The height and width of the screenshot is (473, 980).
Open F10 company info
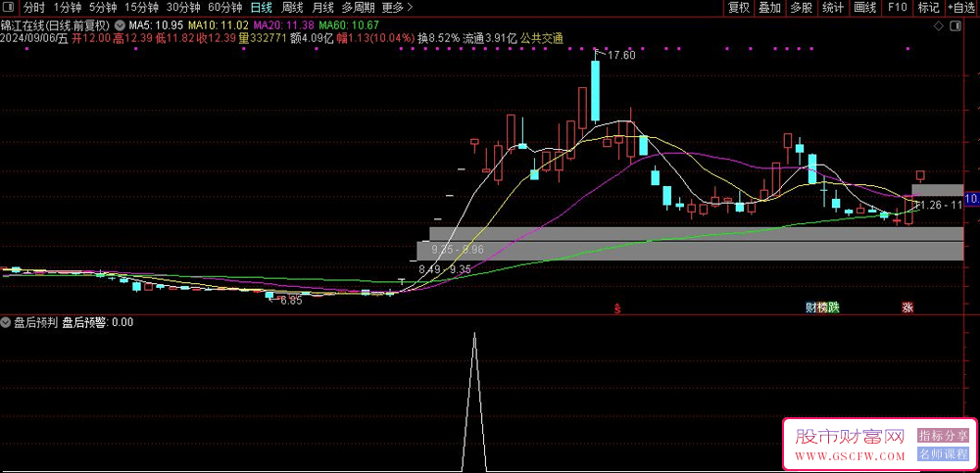click(x=898, y=8)
